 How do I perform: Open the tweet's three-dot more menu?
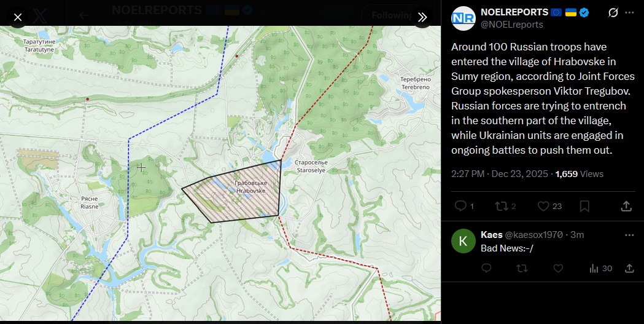[629, 13]
